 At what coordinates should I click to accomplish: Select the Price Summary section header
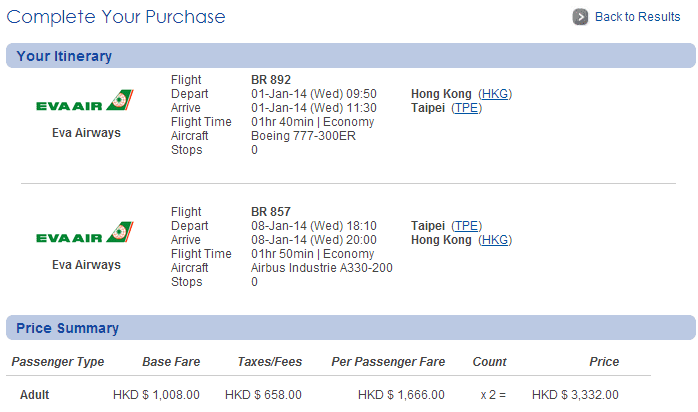(67, 328)
